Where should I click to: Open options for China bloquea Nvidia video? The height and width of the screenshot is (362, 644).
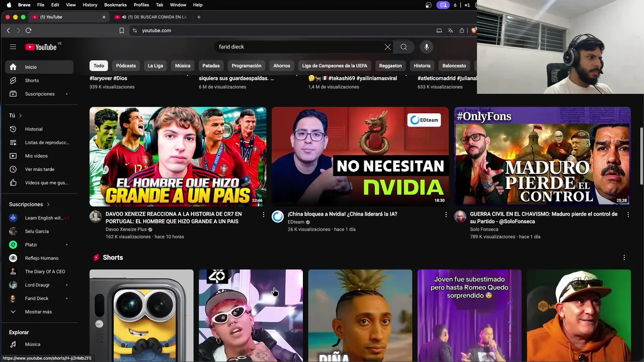tap(445, 215)
